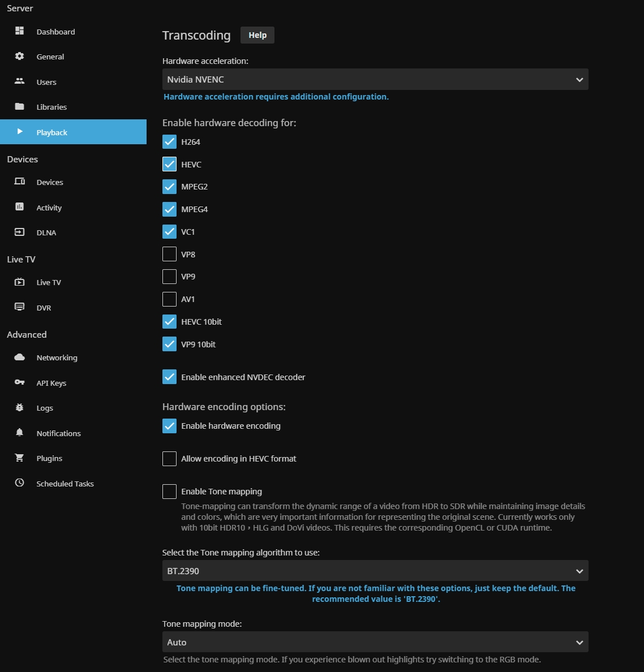Click the Notifications bell icon
The image size is (644, 672).
click(19, 433)
